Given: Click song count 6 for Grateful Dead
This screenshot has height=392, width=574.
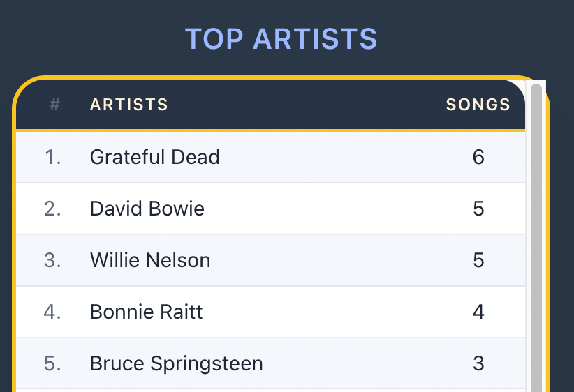Looking at the screenshot, I should pos(478,157).
